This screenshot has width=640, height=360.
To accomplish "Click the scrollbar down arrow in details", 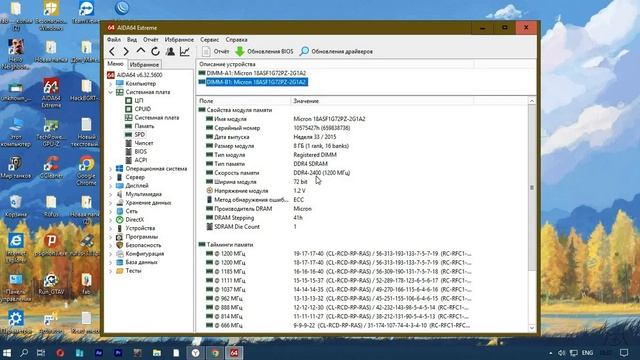I will click(531, 328).
